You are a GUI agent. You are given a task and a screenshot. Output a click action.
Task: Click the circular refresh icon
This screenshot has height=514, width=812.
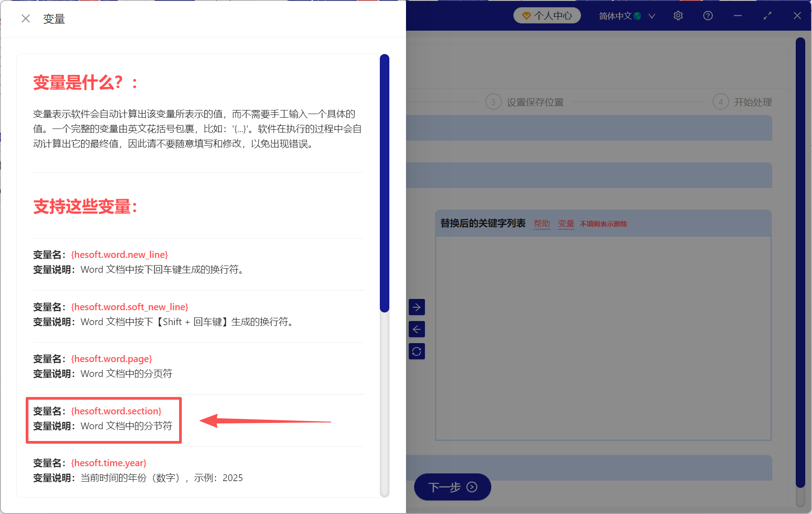417,351
